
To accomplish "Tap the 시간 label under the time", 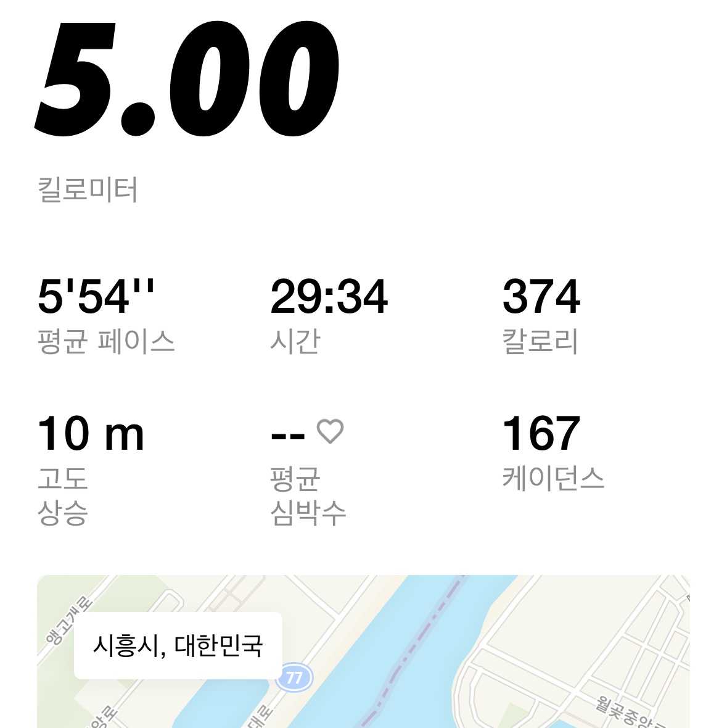I will (x=295, y=341).
